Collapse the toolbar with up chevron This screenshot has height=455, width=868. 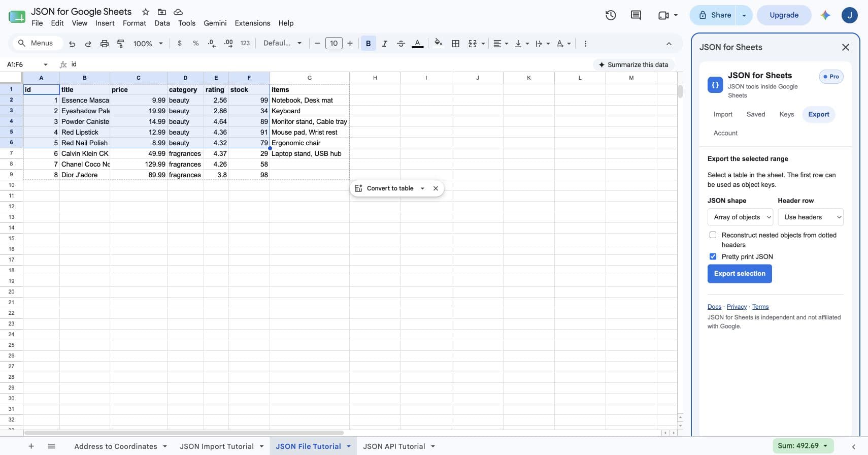pyautogui.click(x=669, y=44)
